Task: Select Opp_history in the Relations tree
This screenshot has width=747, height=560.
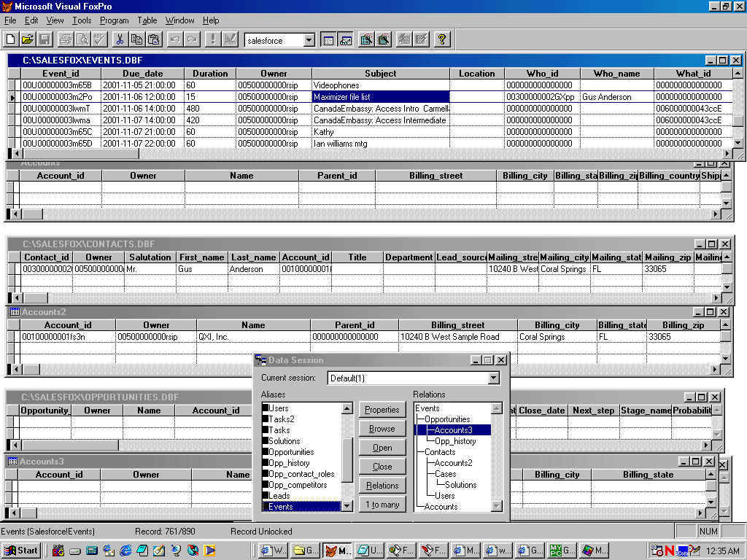Action: (455, 441)
